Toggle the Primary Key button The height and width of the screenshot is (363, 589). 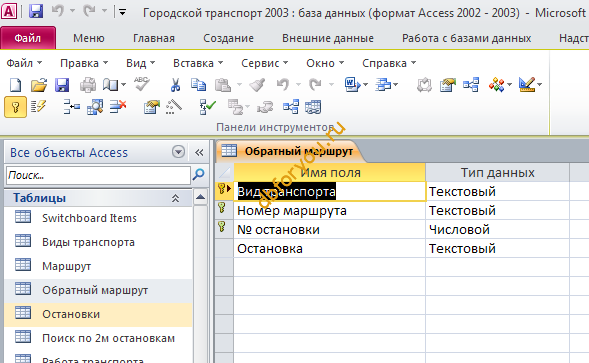tap(15, 107)
